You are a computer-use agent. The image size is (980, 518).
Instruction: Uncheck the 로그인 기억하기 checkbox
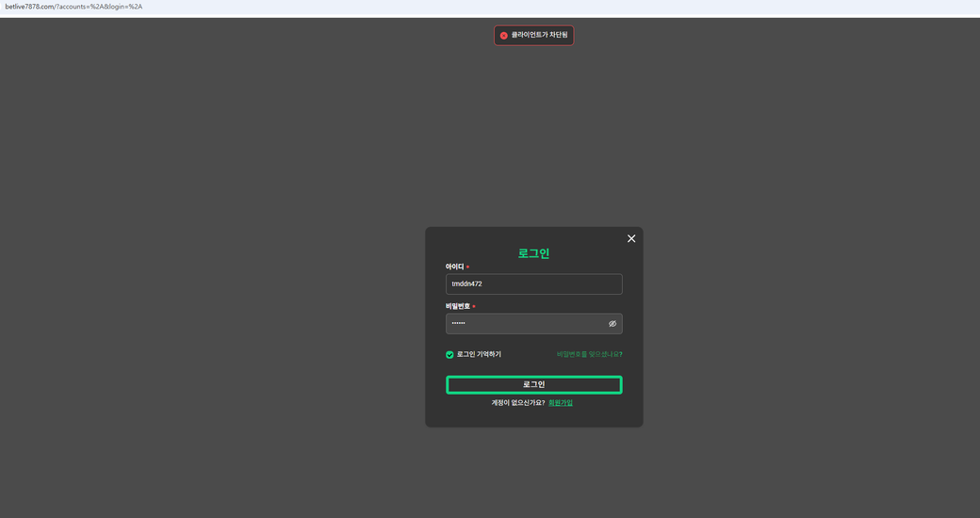tap(449, 355)
